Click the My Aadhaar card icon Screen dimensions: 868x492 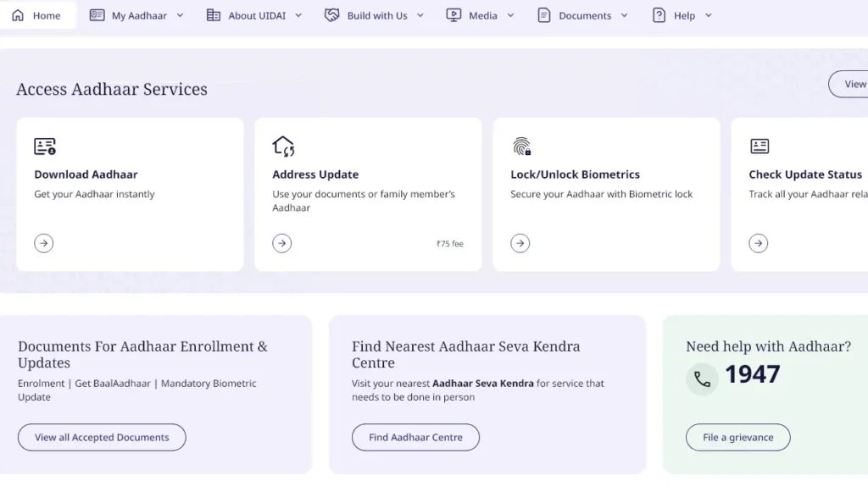pos(97,15)
